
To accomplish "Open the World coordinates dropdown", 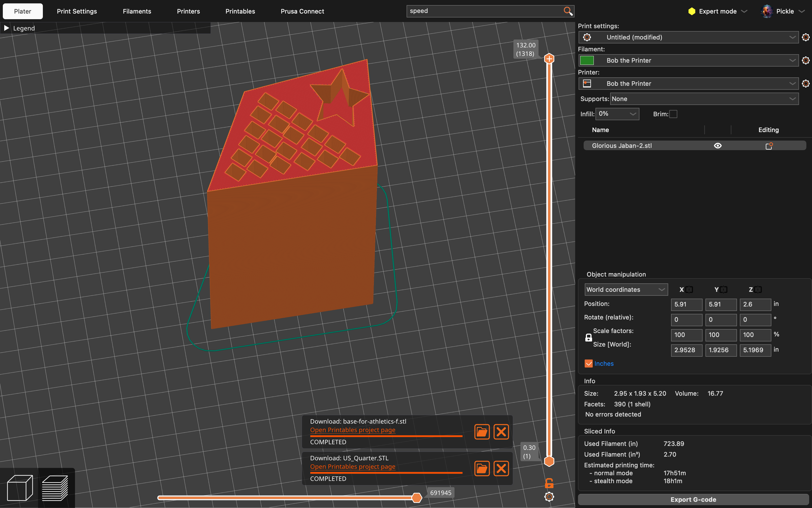I will point(626,290).
